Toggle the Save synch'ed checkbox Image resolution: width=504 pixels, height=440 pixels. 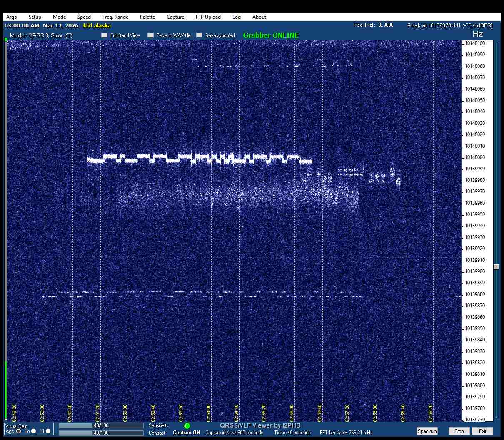[x=200, y=35]
